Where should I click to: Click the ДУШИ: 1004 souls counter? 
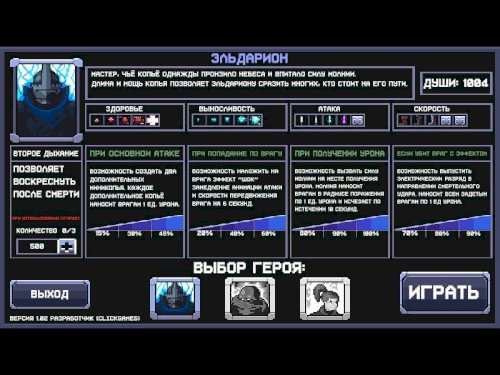point(456,83)
